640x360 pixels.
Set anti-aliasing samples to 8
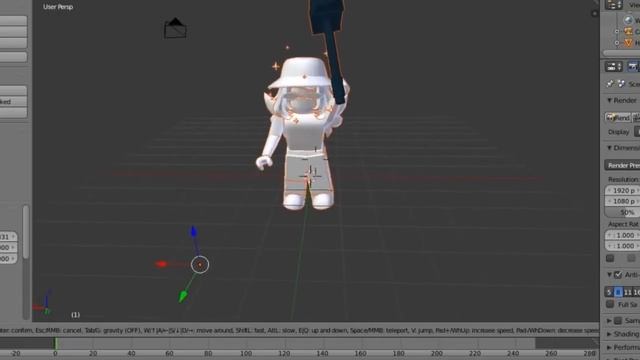tap(618, 292)
